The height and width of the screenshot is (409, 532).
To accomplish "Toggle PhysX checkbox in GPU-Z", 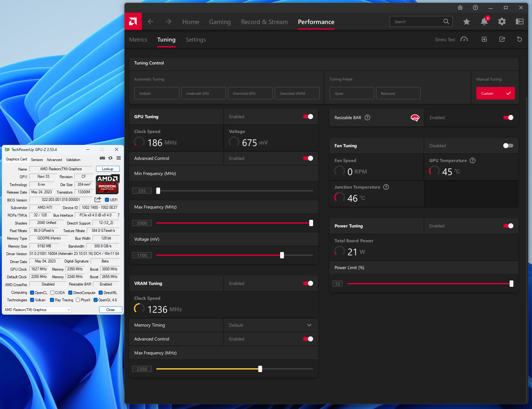I will pyautogui.click(x=78, y=300).
